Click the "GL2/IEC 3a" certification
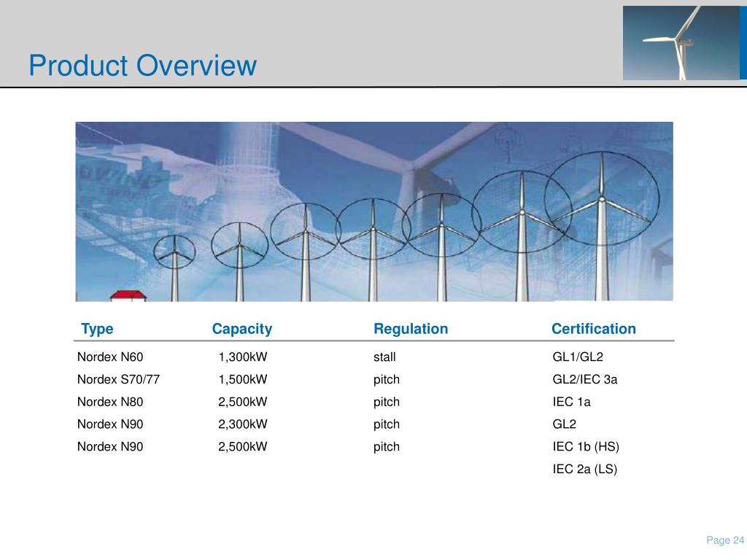 click(584, 379)
